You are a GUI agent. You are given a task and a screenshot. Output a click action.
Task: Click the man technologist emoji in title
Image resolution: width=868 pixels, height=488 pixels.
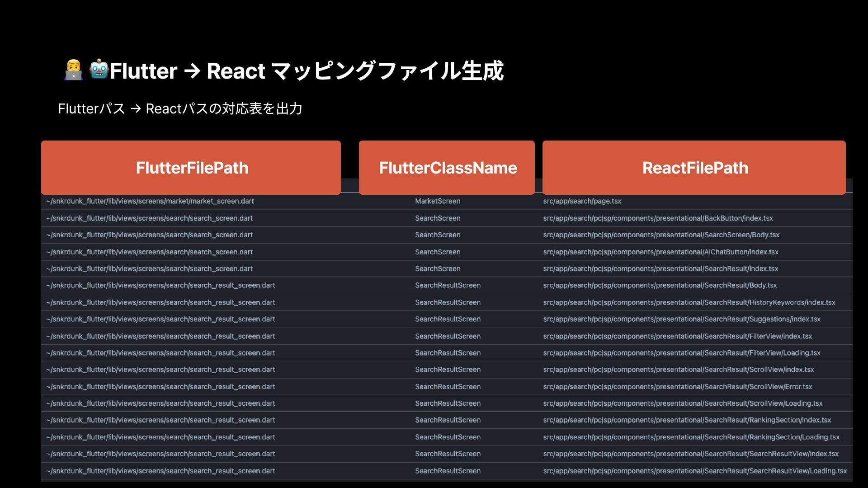click(x=73, y=70)
